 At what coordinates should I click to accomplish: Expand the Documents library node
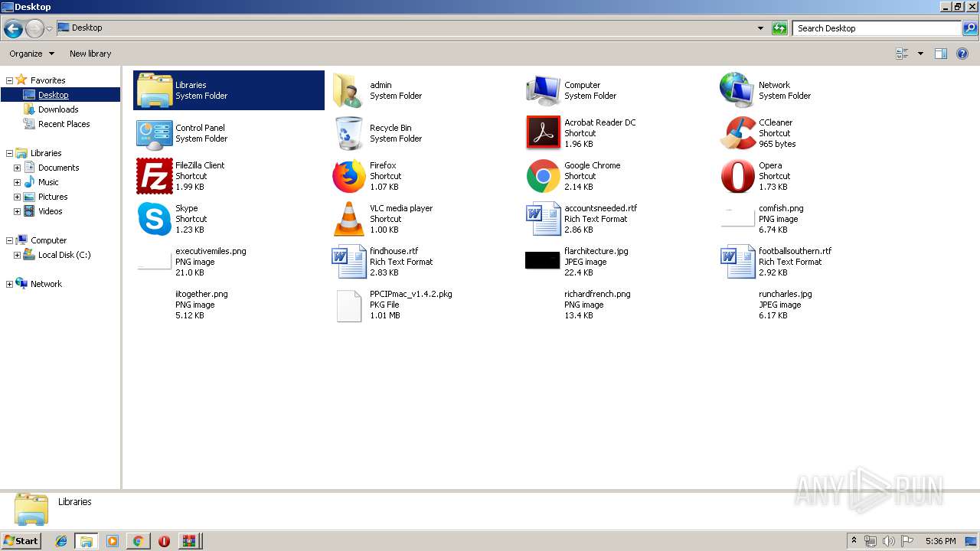point(17,168)
